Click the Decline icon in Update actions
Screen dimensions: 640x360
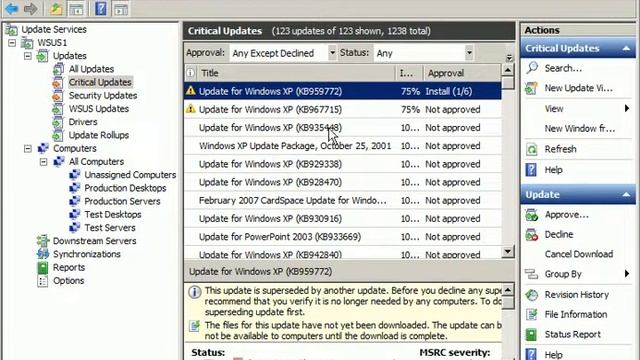pos(531,235)
